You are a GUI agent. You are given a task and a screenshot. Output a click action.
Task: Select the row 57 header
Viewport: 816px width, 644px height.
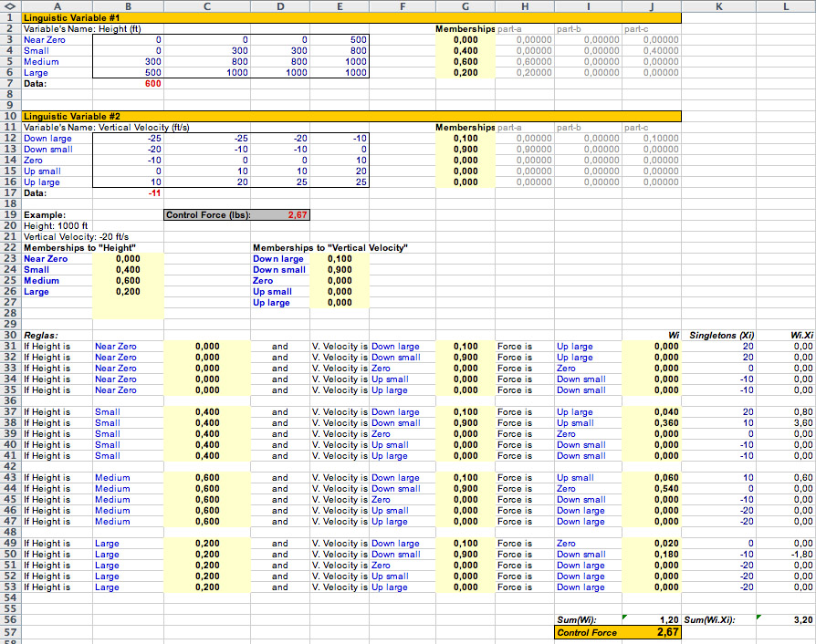pyautogui.click(x=10, y=632)
